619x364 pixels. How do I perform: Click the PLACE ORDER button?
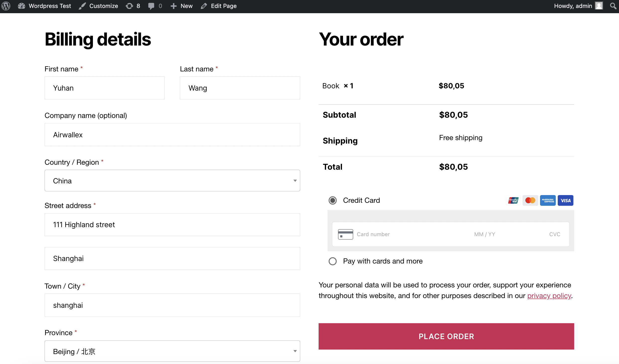click(x=446, y=336)
